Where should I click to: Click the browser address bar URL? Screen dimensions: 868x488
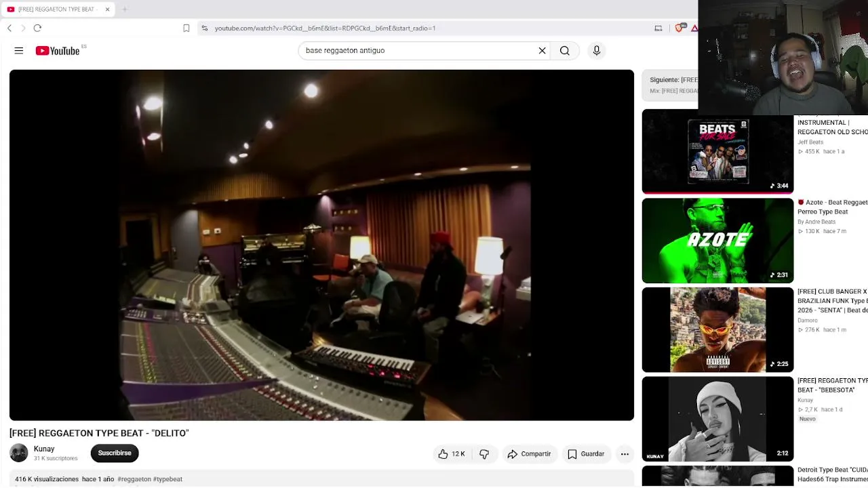point(325,28)
